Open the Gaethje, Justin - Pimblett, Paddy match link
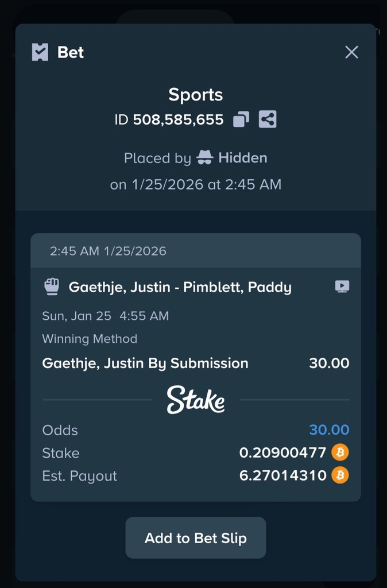The image size is (387, 588). tap(180, 287)
